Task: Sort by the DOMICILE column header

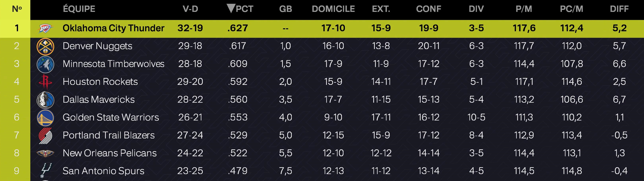Action: pos(333,9)
